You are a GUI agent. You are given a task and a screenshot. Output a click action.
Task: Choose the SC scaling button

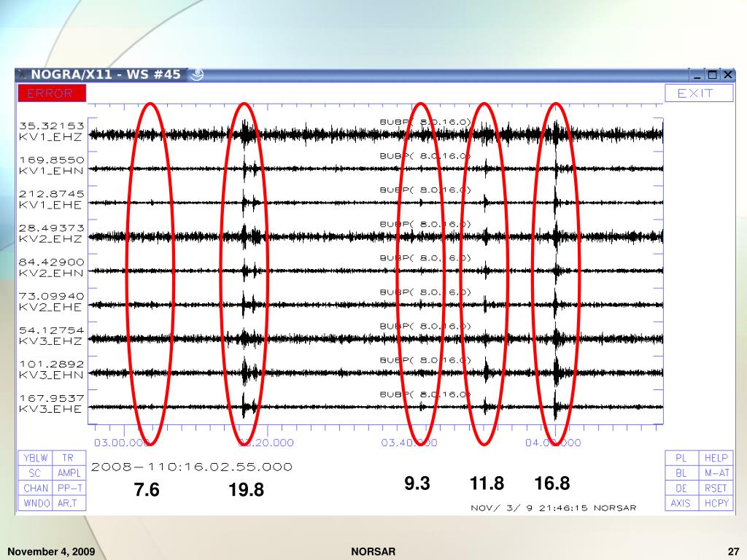[x=35, y=472]
